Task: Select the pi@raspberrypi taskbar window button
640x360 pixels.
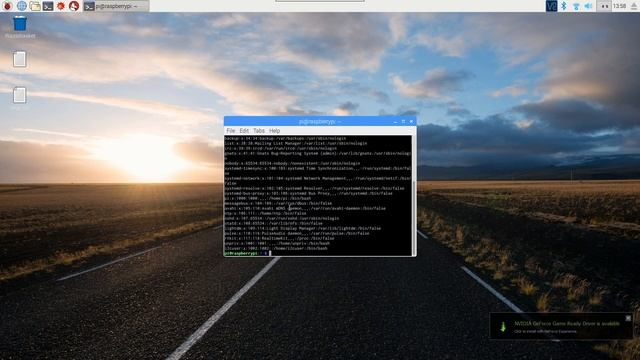Action: (116, 6)
